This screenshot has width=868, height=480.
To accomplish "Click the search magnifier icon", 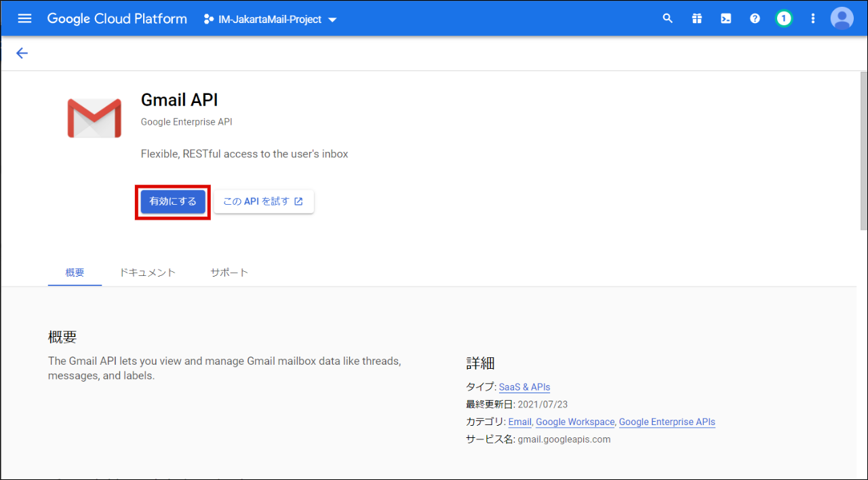I will coord(668,18).
